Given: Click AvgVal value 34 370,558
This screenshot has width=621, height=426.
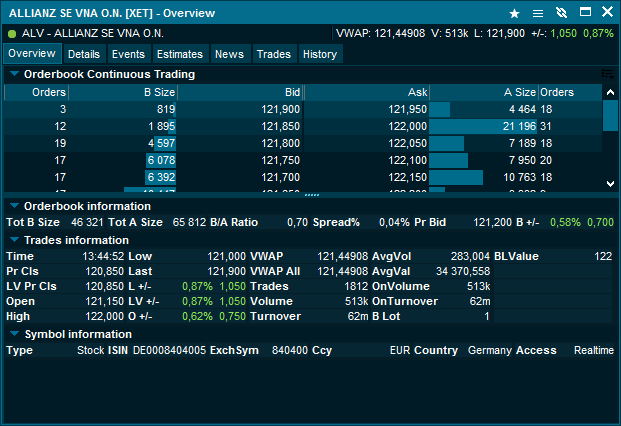Looking at the screenshot, I should tap(463, 272).
